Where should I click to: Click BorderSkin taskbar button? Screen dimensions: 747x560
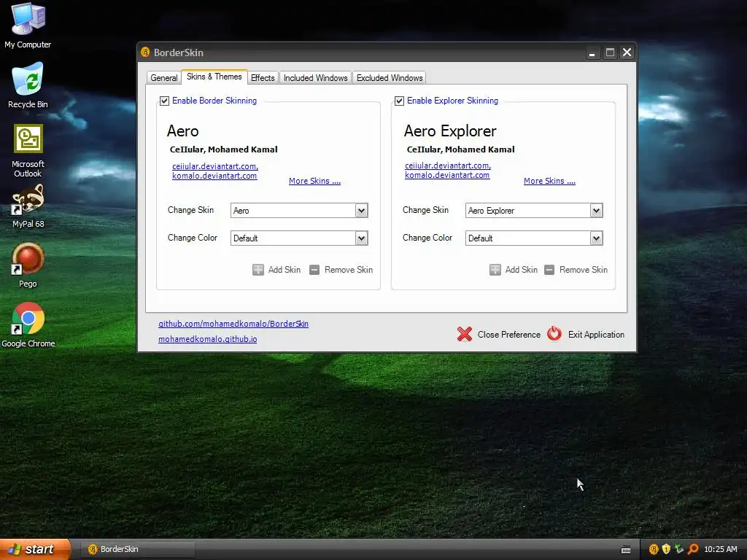click(137, 549)
